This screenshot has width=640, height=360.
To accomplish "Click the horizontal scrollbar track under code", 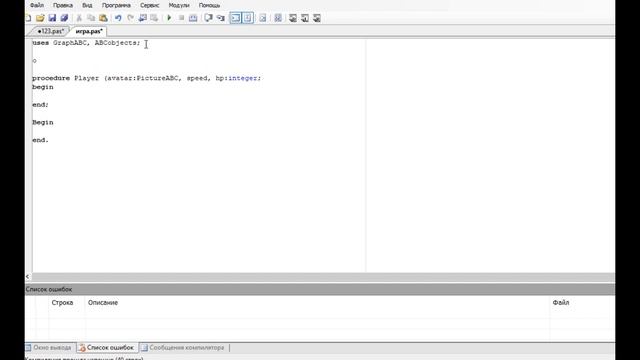I will click(x=322, y=277).
